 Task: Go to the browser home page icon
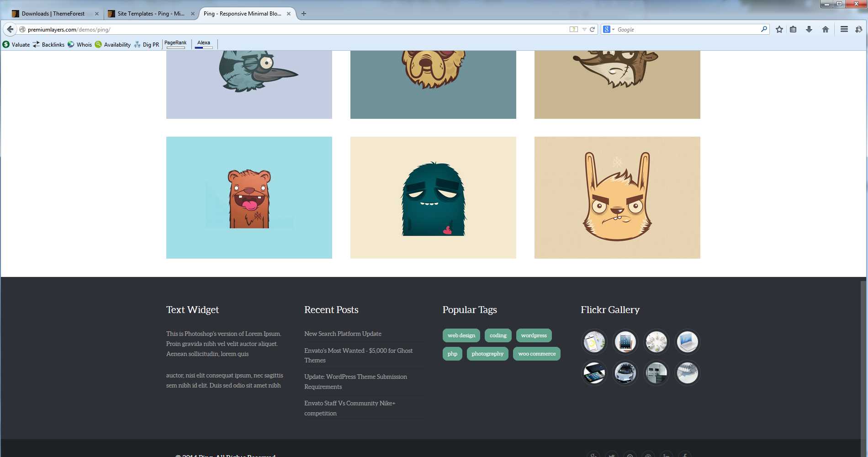(826, 29)
